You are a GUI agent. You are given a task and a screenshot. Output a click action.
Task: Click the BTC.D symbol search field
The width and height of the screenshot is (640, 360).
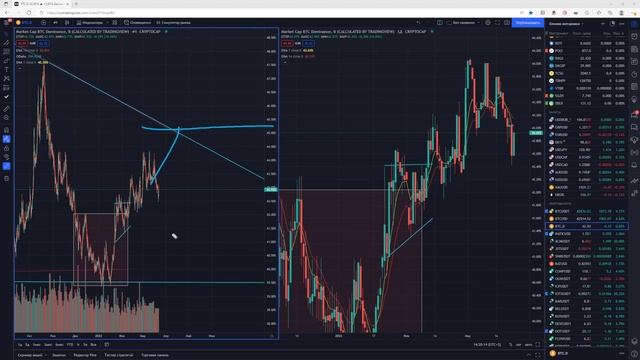pyautogui.click(x=24, y=23)
